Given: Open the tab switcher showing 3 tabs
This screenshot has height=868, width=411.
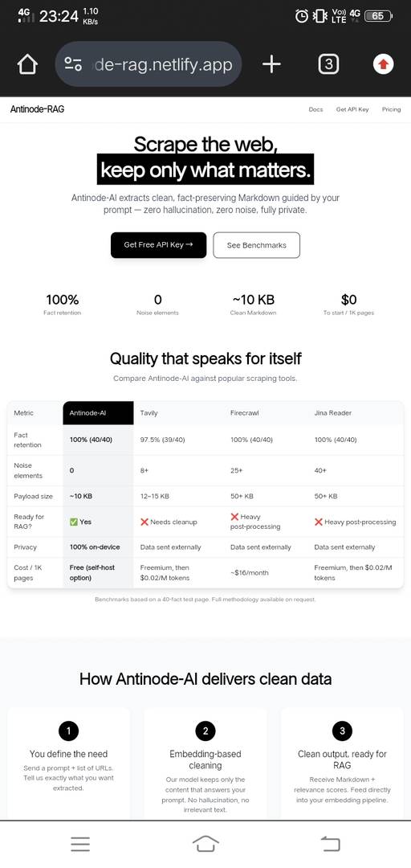Looking at the screenshot, I should (x=328, y=64).
